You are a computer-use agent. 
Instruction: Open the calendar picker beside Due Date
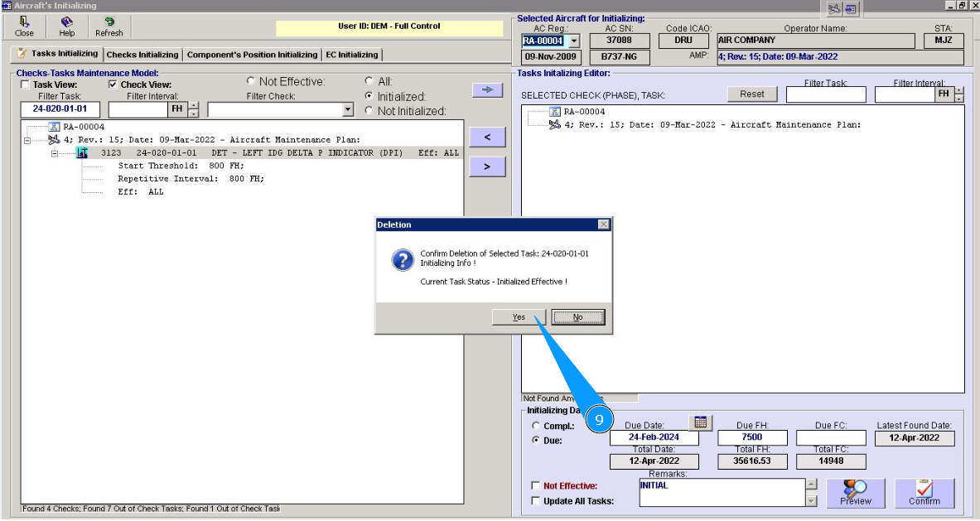pos(701,423)
